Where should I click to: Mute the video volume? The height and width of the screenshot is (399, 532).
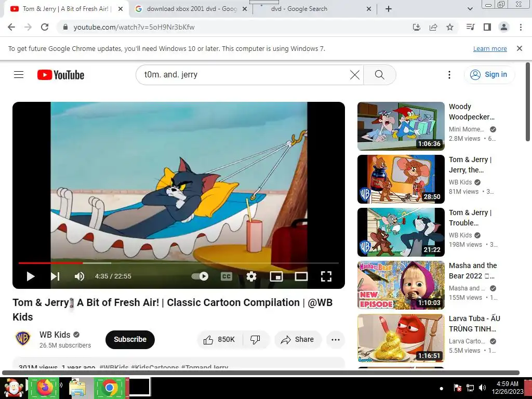[79, 276]
